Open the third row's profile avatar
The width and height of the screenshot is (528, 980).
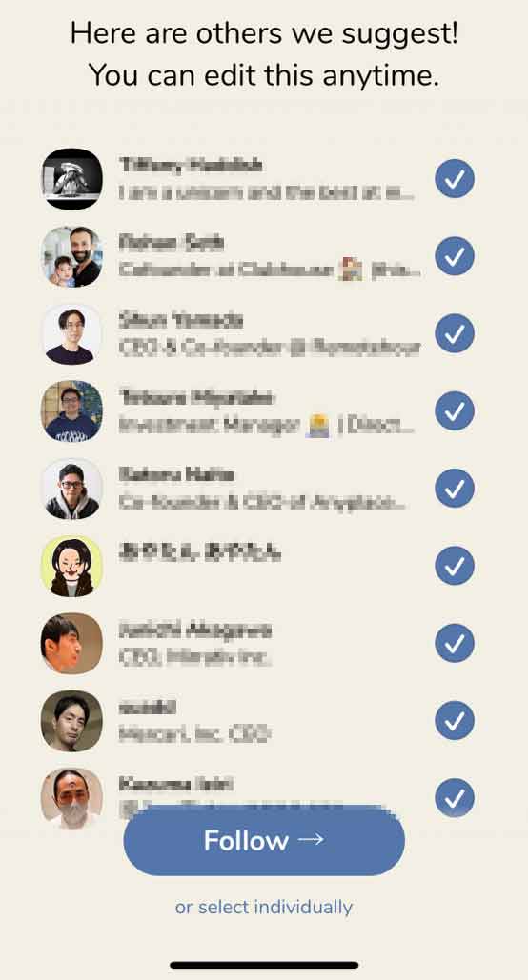71,333
